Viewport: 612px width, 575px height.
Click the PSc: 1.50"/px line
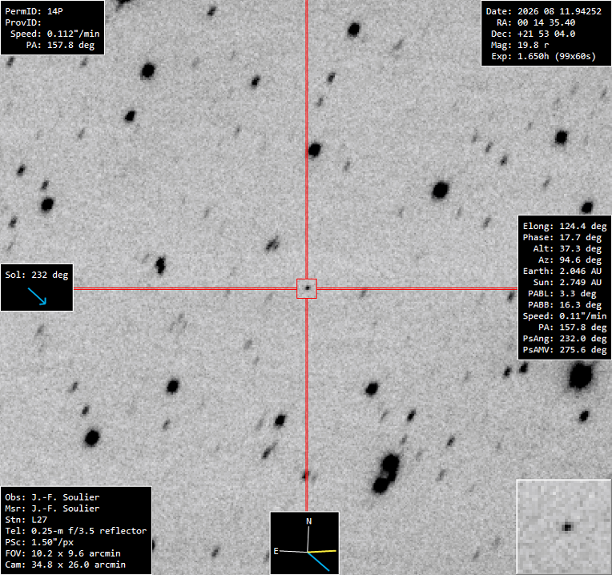coord(39,543)
